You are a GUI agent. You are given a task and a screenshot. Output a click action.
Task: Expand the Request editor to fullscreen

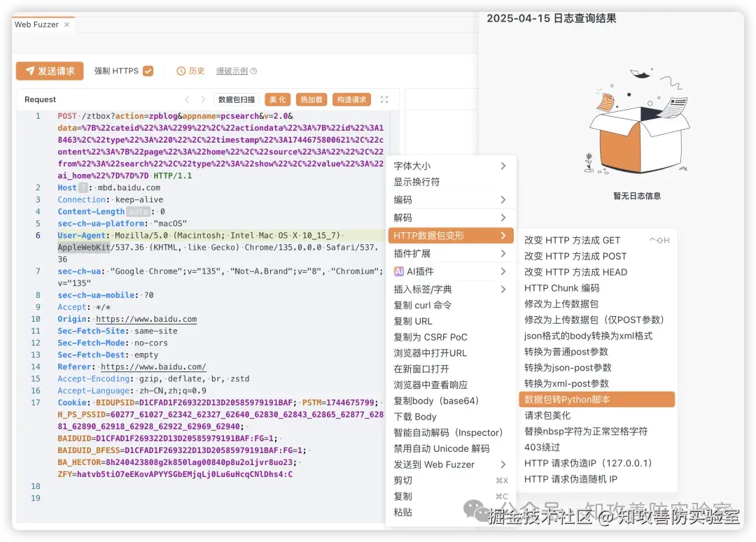(384, 99)
